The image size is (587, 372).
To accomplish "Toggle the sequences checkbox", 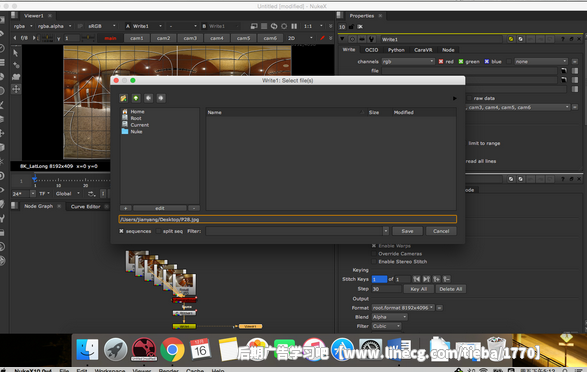I will click(x=121, y=231).
